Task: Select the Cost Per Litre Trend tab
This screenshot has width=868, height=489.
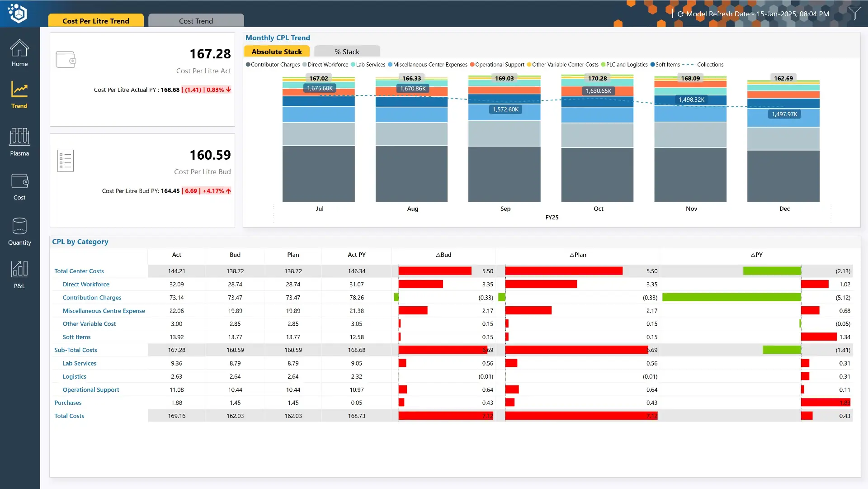Action: [95, 20]
